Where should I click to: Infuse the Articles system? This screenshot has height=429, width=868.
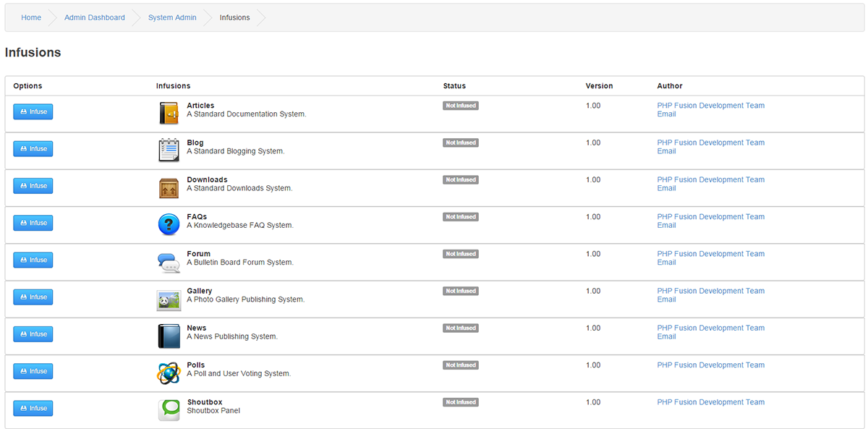33,111
